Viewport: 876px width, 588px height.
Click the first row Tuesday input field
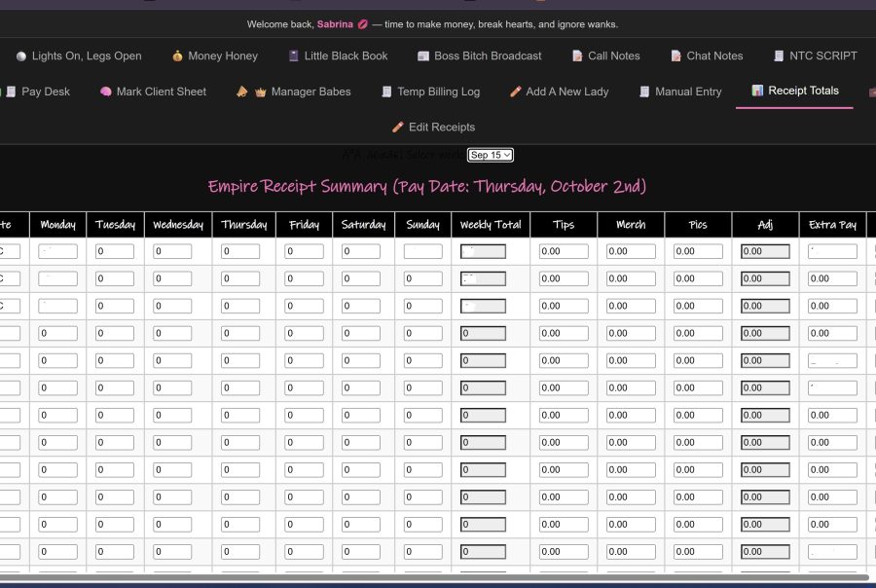pyautogui.click(x=115, y=251)
